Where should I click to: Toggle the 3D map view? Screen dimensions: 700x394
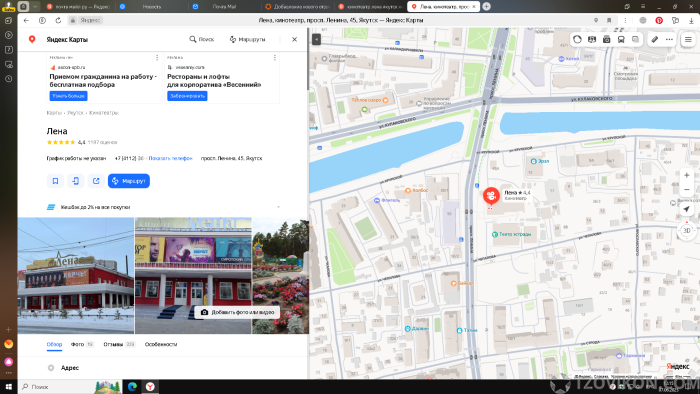point(687,230)
